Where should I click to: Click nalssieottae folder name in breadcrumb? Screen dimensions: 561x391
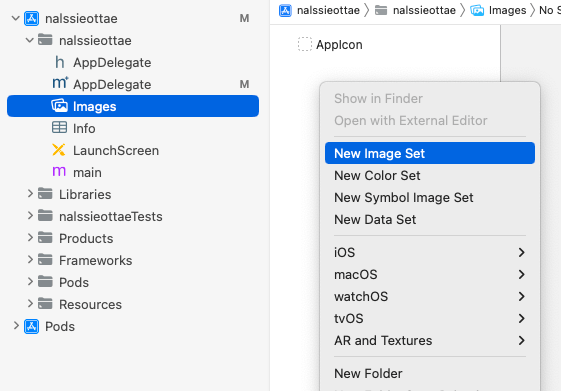point(424,10)
